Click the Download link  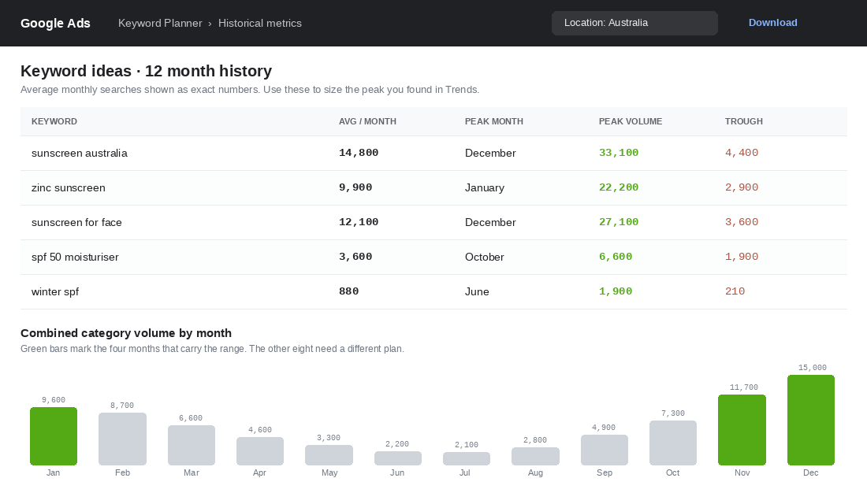coord(772,23)
